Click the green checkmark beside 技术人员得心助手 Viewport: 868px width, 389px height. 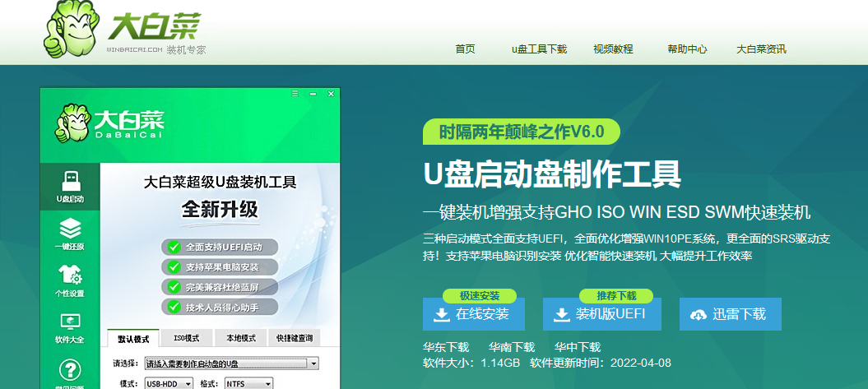pyautogui.click(x=174, y=306)
